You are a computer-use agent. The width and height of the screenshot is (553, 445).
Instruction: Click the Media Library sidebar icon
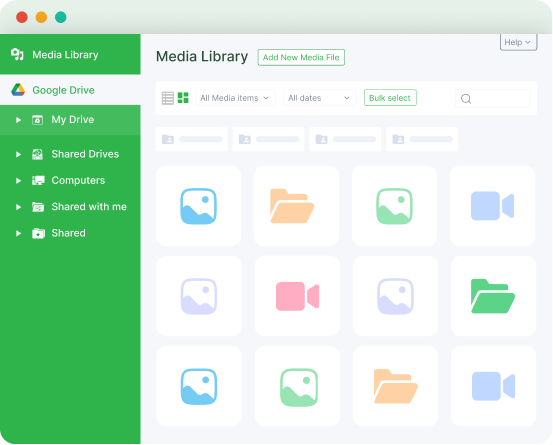click(17, 54)
